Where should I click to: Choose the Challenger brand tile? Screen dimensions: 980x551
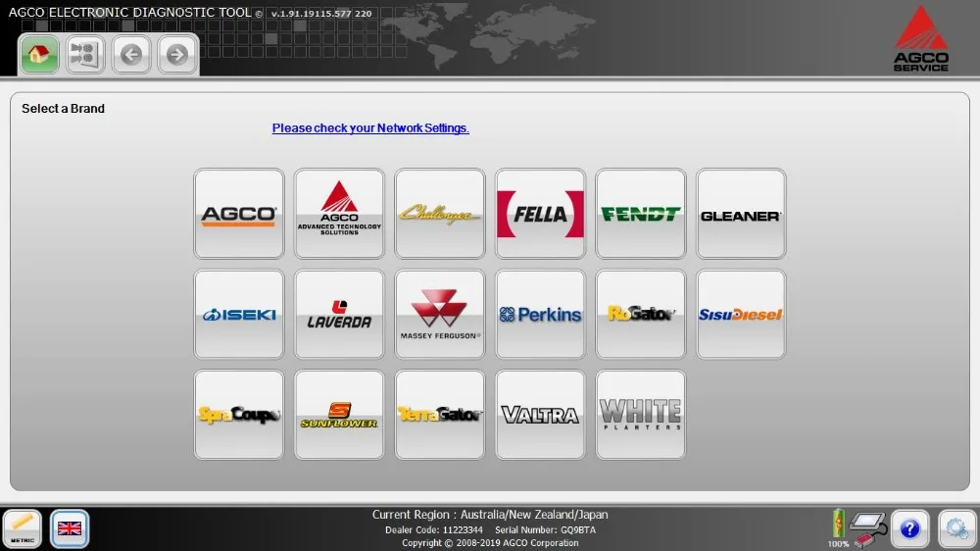tap(440, 214)
